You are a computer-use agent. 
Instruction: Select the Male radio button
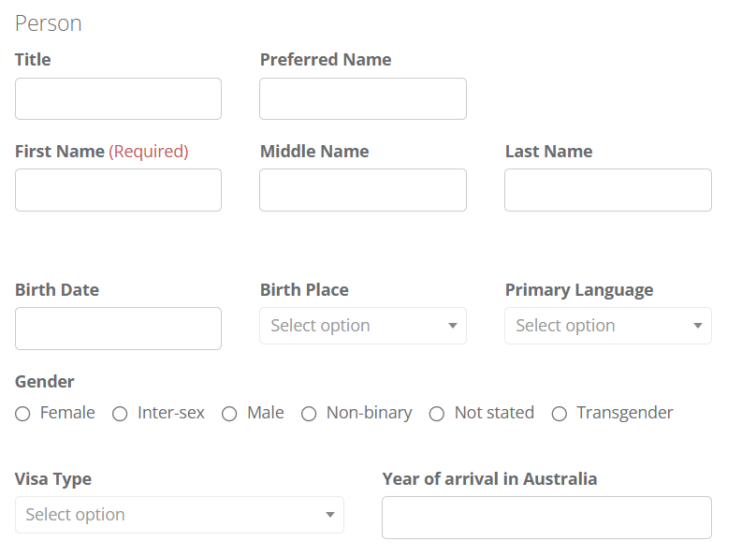tap(229, 414)
